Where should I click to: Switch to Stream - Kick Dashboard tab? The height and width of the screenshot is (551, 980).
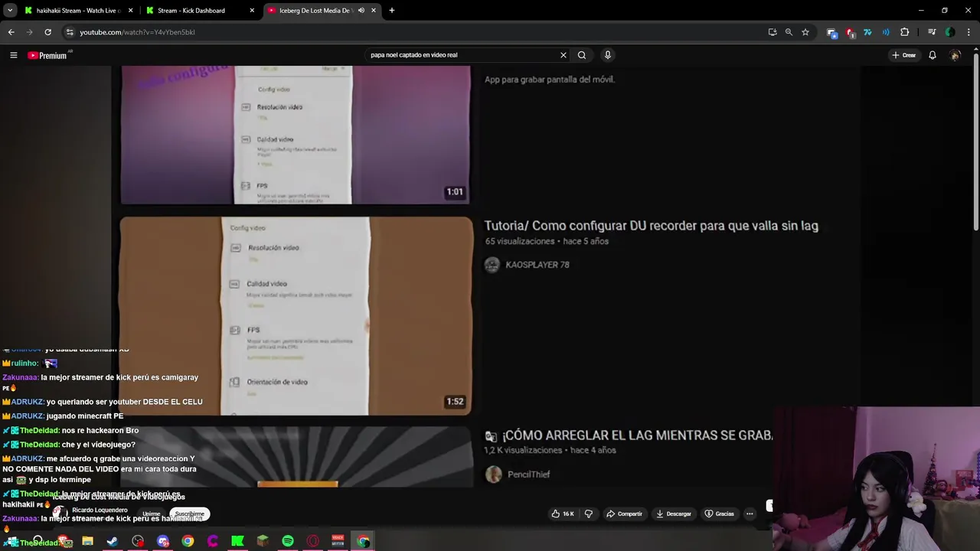click(191, 11)
